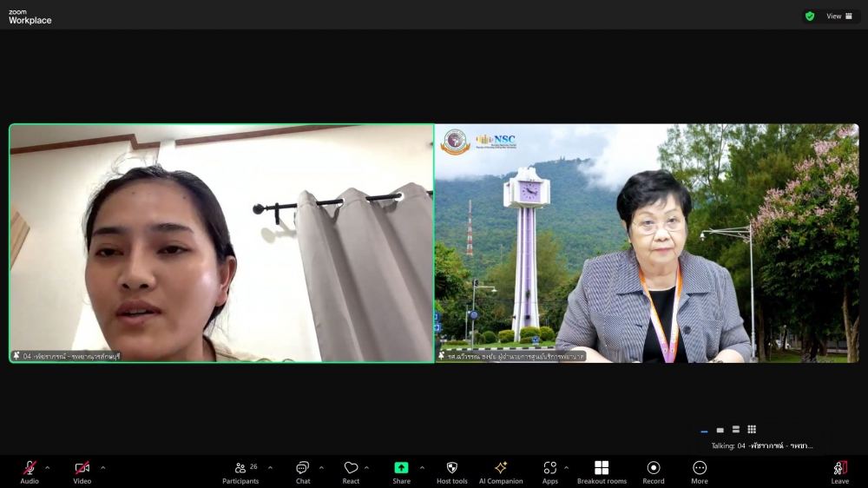Open the React heart icon
The image size is (868, 488).
point(351,469)
